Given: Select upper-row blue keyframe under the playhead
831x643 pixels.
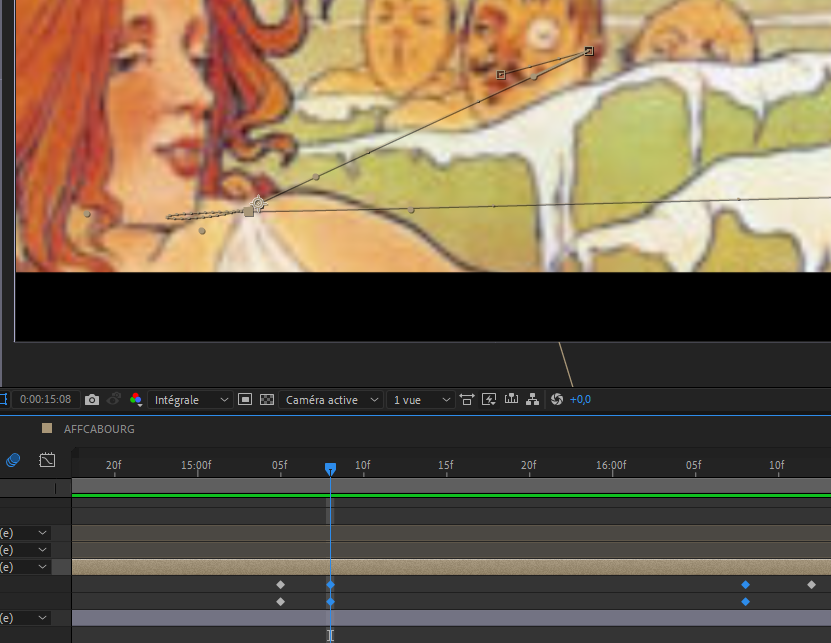Looking at the screenshot, I should click(x=331, y=585).
